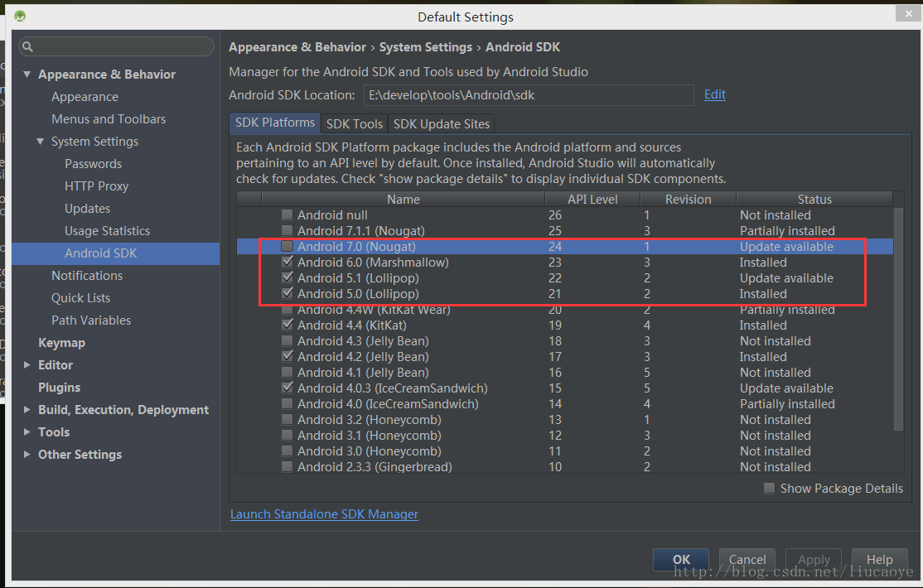
Task: Sort table by API Level header
Action: click(592, 199)
